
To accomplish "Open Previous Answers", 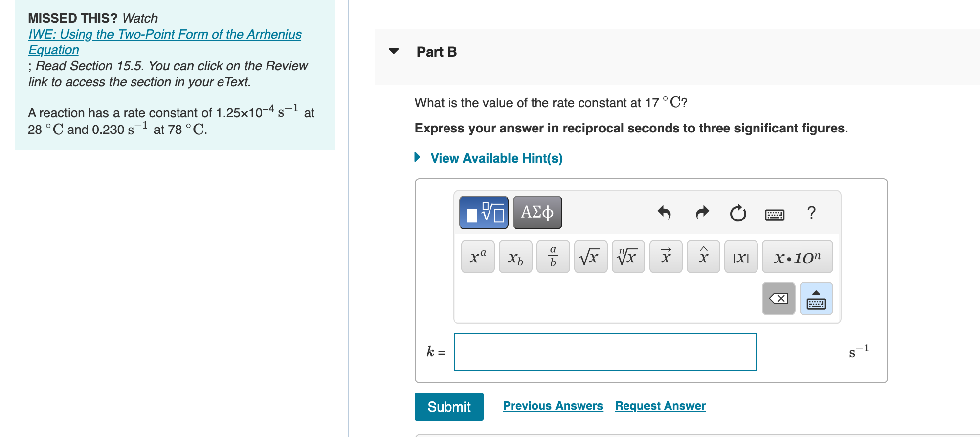I will coord(553,406).
